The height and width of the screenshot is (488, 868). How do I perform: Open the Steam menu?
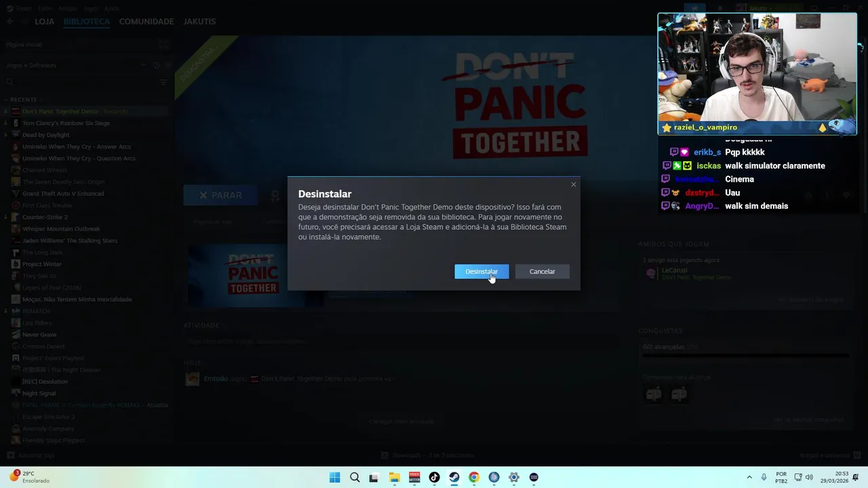coord(23,8)
